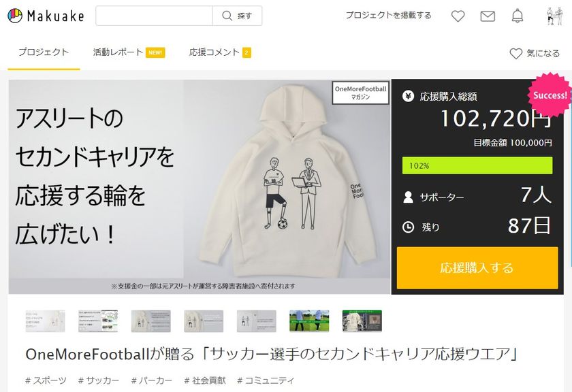The image size is (572, 392).
Task: Open favorites via header heart icon
Action: (x=458, y=16)
